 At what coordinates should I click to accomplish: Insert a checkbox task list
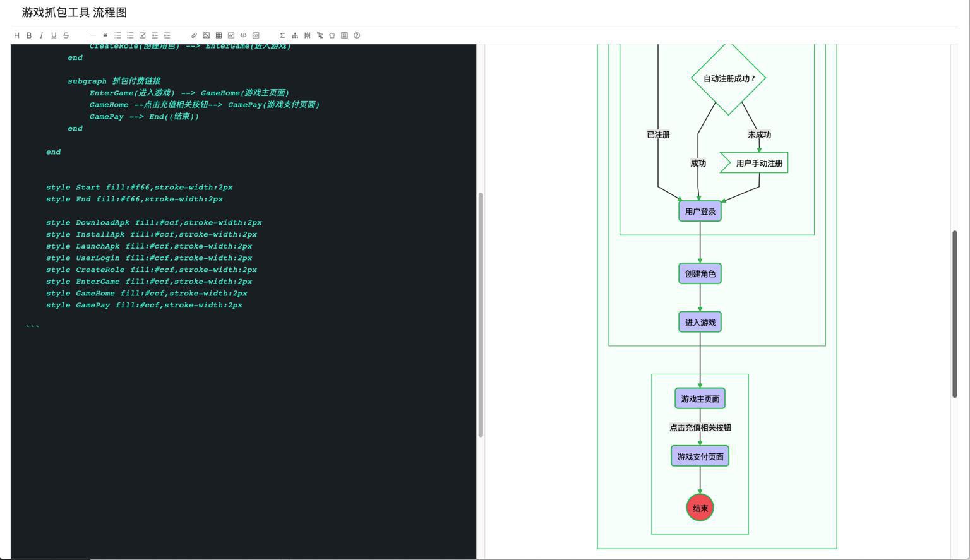[x=142, y=35]
